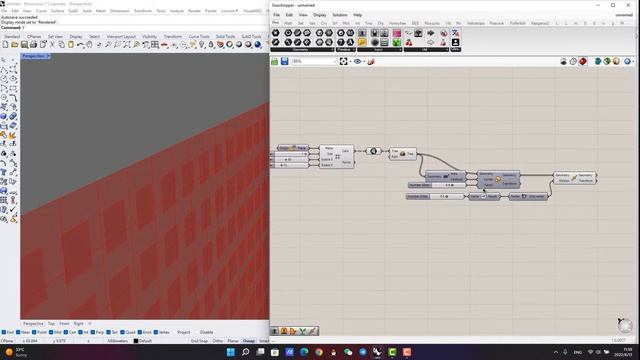Click the cherry icon in Grasshopper ribbon
The image size is (640, 360).
409,42
